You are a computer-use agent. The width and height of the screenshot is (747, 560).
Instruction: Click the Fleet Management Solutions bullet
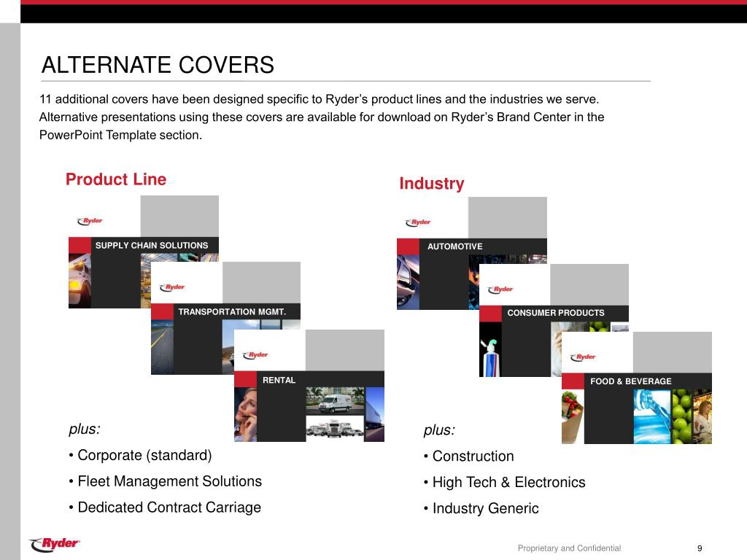166,481
